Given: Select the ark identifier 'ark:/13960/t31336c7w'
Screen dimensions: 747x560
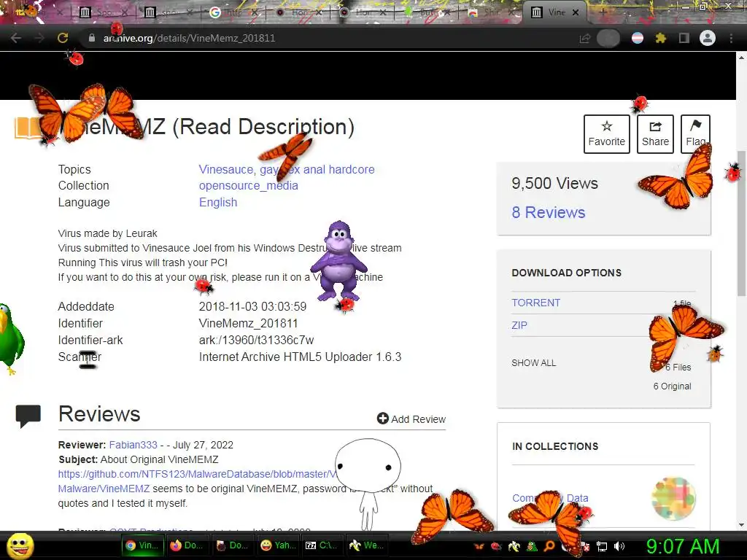Looking at the screenshot, I should coord(256,340).
